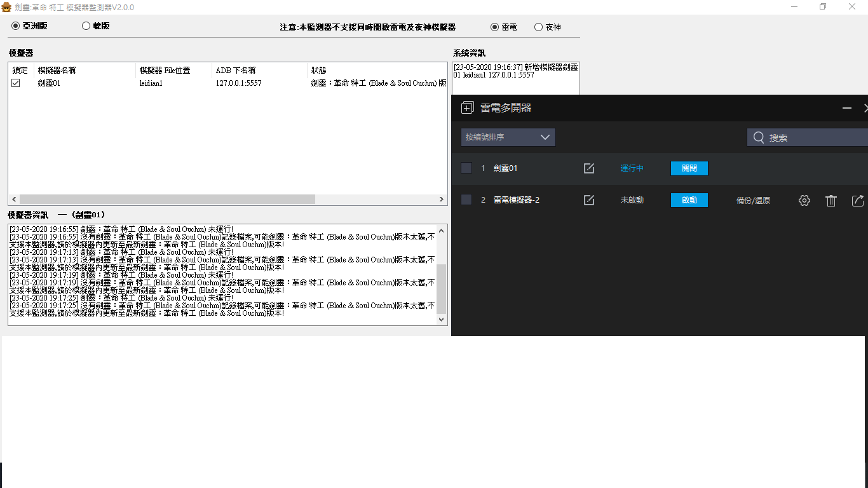Click the monitor app icon in title bar
The image size is (868, 488).
click(x=6, y=6)
